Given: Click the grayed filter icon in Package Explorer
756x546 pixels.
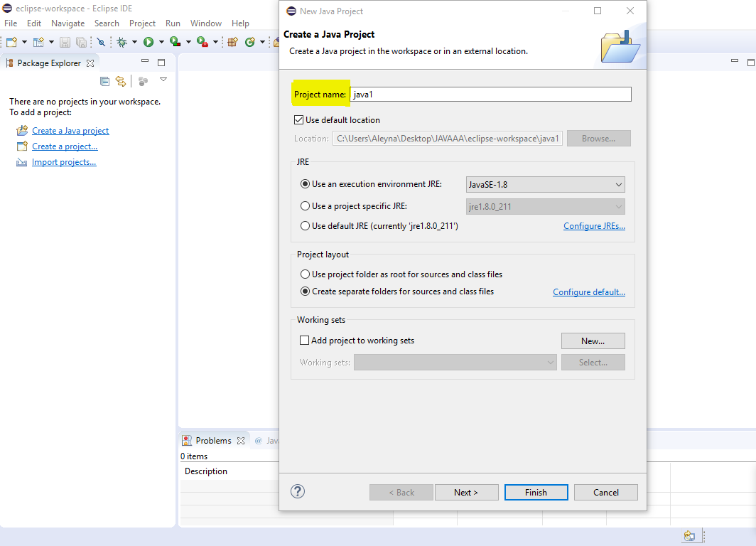Looking at the screenshot, I should (x=143, y=81).
